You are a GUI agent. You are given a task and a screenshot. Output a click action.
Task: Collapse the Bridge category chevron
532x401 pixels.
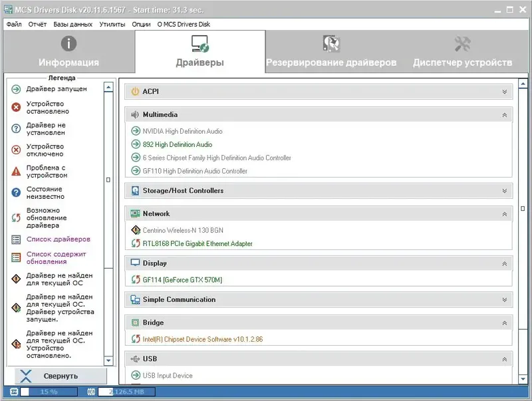point(505,323)
